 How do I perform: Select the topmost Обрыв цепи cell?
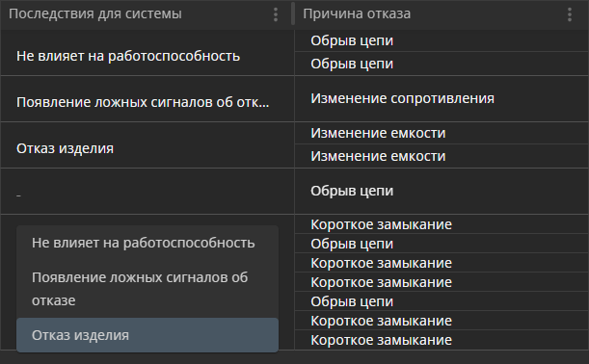tap(442, 40)
